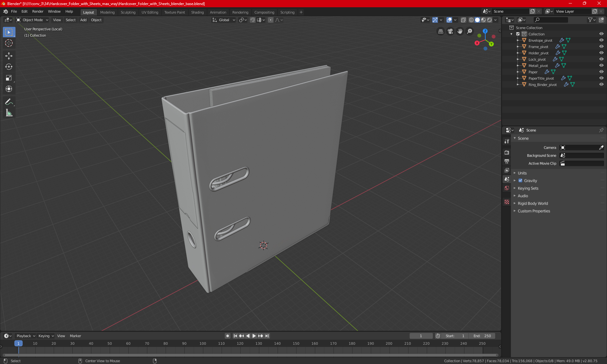Click the End frame field
Image resolution: width=607 pixels, height=364 pixels.
pyautogui.click(x=482, y=336)
